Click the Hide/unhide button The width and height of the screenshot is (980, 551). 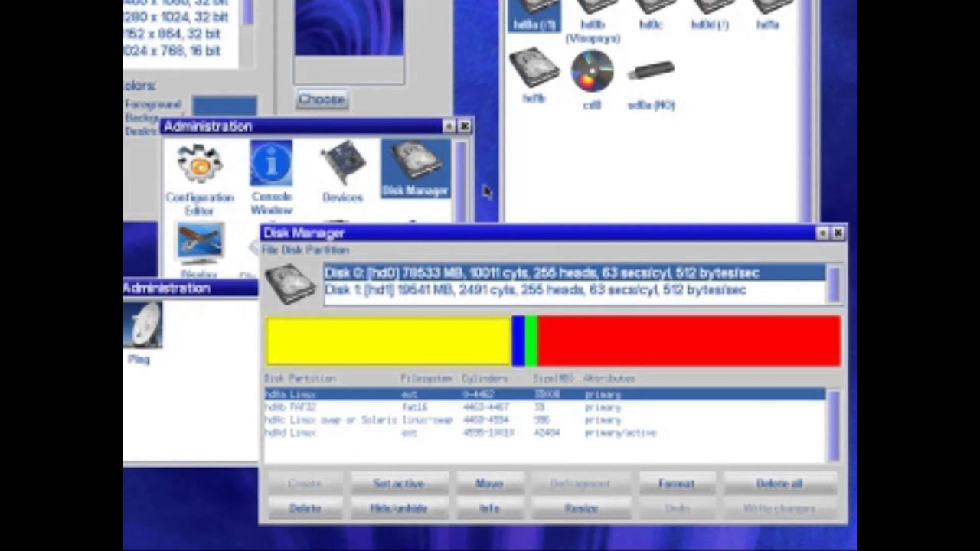pyautogui.click(x=399, y=508)
